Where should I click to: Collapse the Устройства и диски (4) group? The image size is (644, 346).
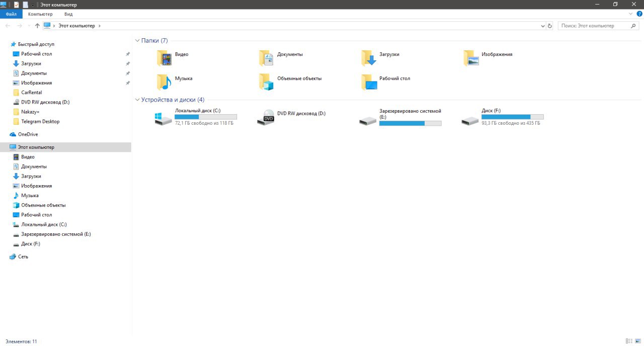[x=137, y=100]
